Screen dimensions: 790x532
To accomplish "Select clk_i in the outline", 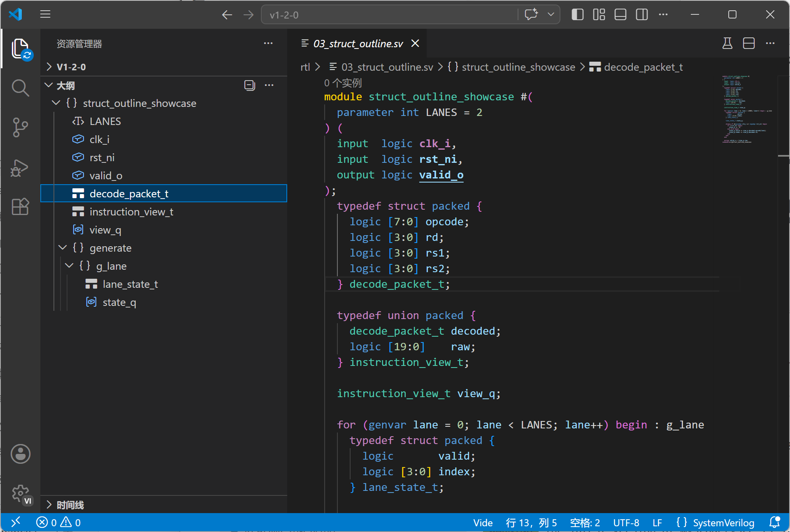I will click(x=164, y=139).
